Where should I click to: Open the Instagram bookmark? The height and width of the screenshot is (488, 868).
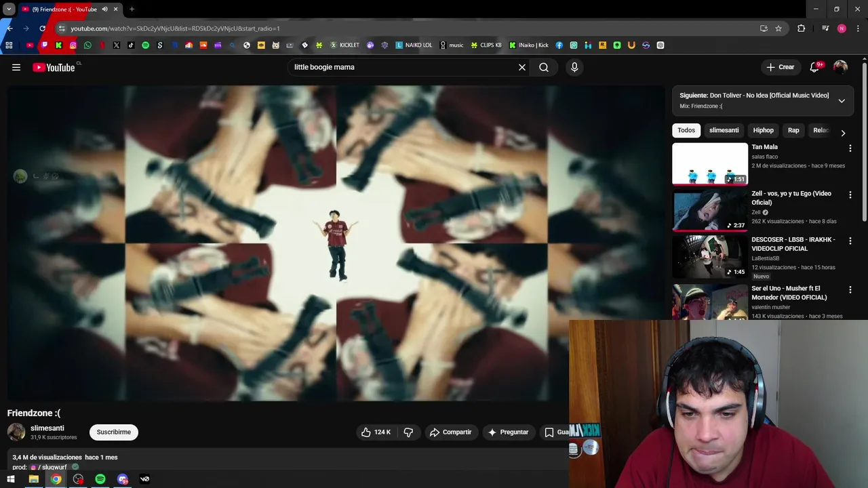click(73, 45)
